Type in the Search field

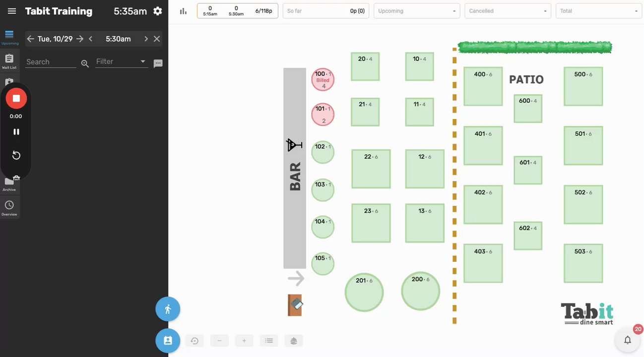pos(51,62)
